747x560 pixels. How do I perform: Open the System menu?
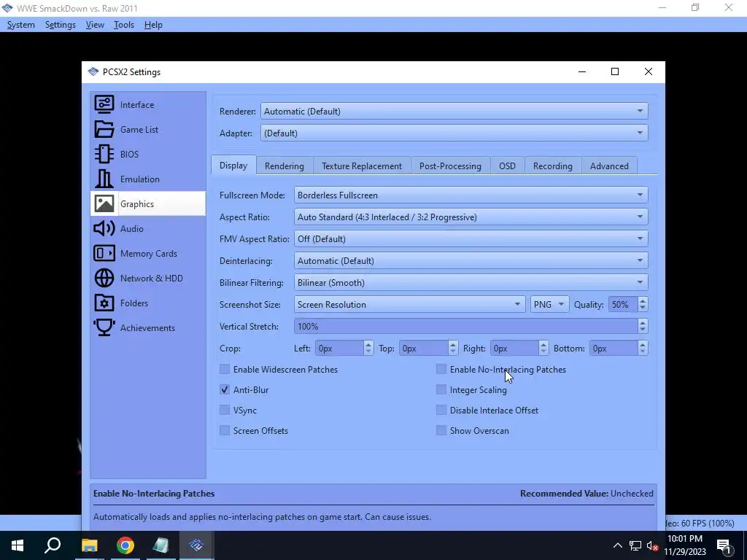pos(21,25)
